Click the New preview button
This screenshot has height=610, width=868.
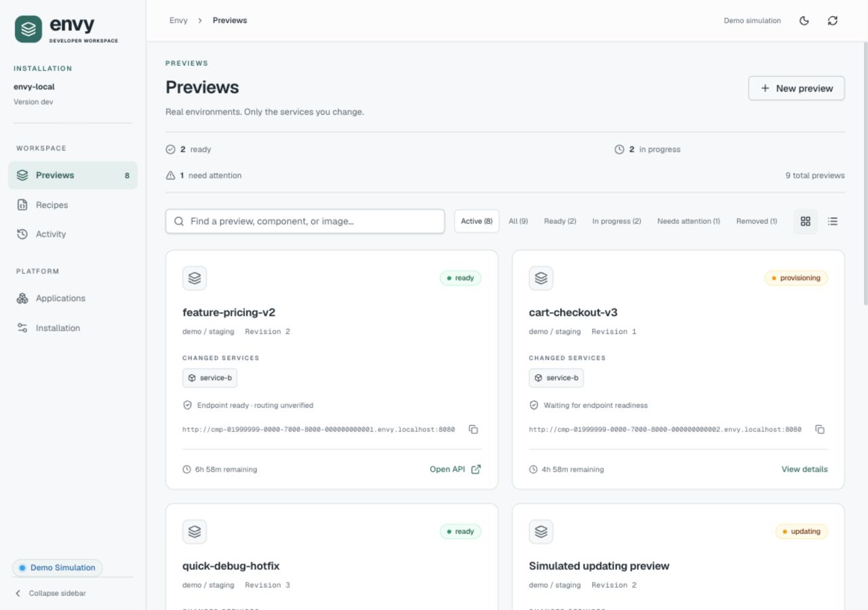pyautogui.click(x=796, y=88)
